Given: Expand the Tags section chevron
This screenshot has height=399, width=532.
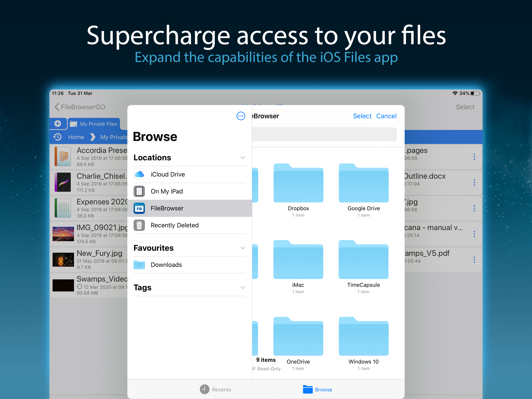Looking at the screenshot, I should [243, 288].
